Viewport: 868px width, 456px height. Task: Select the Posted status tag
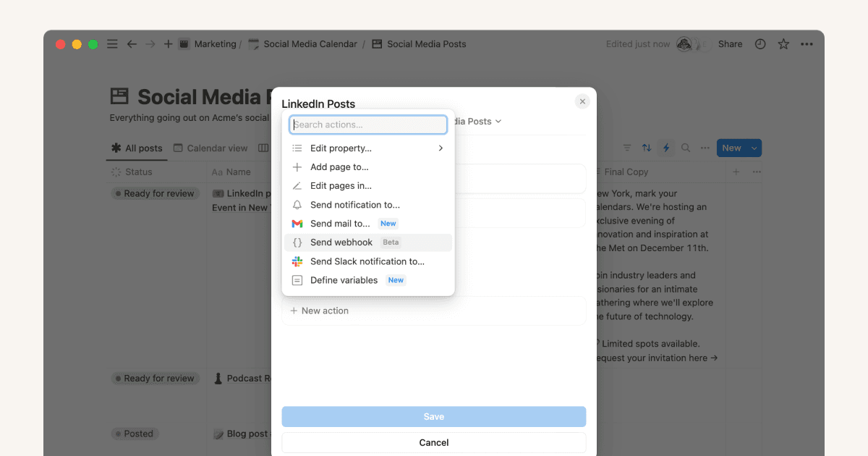tap(135, 434)
